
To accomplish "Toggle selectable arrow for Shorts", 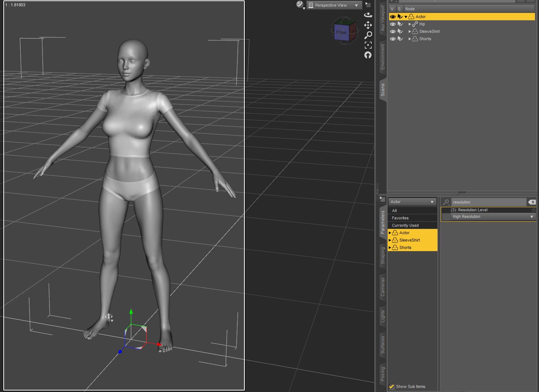I will point(400,39).
